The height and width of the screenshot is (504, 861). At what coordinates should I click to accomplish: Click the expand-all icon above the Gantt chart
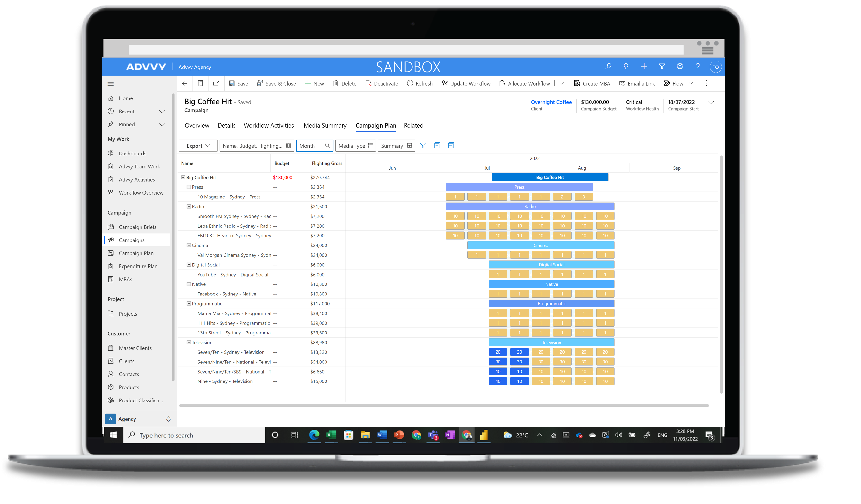[x=437, y=145]
